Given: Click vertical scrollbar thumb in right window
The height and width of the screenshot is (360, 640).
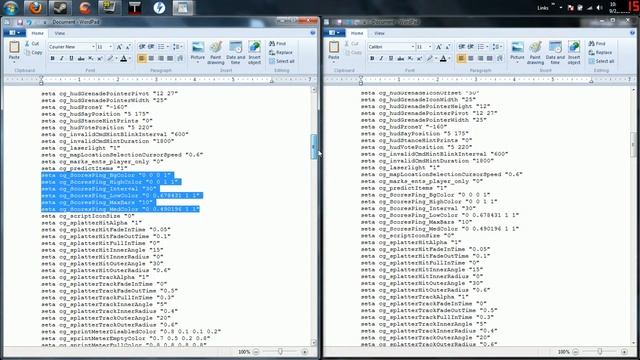Looking at the screenshot, I should 633,144.
